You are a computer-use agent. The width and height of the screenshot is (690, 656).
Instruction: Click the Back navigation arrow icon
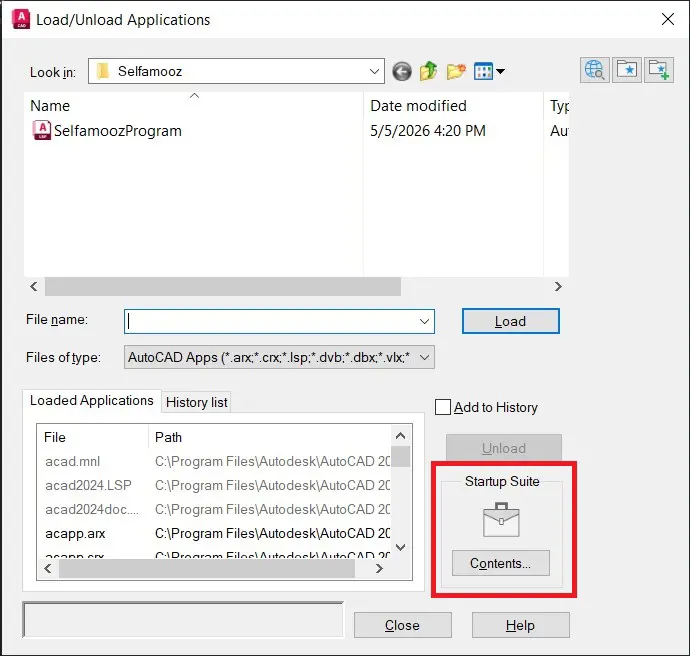tap(402, 71)
